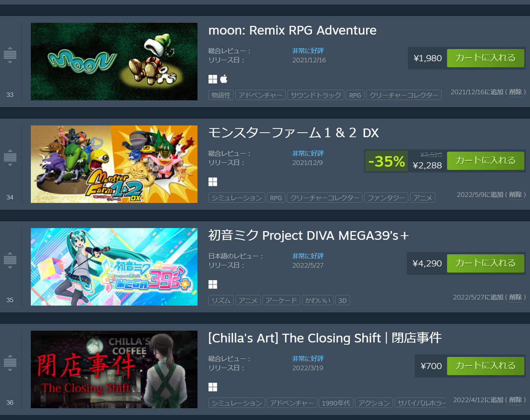Image resolution: width=530 pixels, height=420 pixels.
Task: Click the Windows icon under moon: Remix RPG Adventure
Action: pyautogui.click(x=213, y=79)
